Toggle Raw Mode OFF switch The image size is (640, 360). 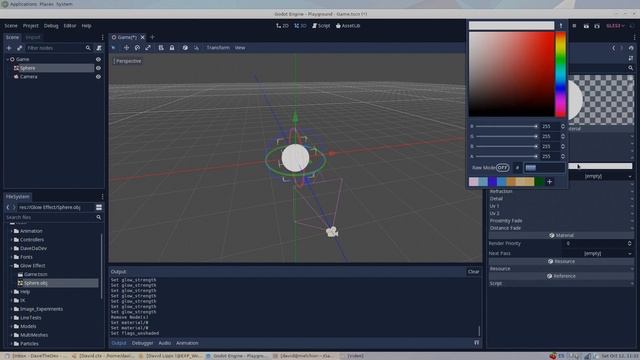point(502,168)
